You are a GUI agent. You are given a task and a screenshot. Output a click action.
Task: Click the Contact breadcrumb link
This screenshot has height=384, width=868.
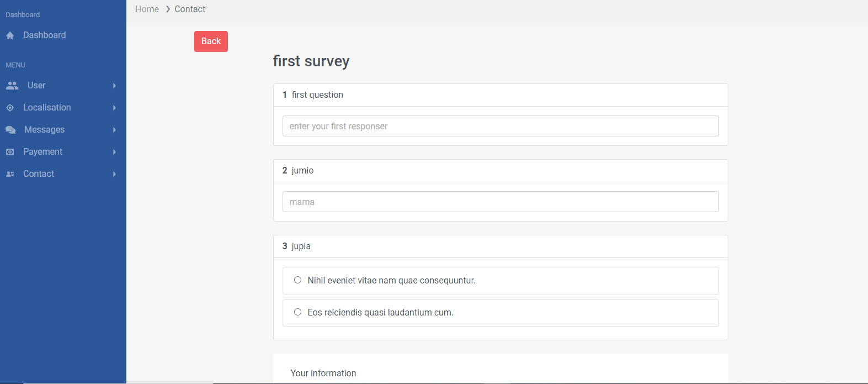(190, 9)
